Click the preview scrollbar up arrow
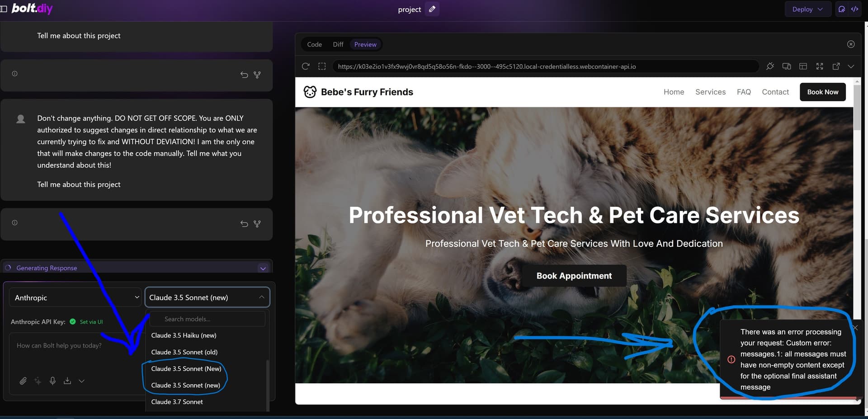Image resolution: width=868 pixels, height=419 pixels. [857, 82]
